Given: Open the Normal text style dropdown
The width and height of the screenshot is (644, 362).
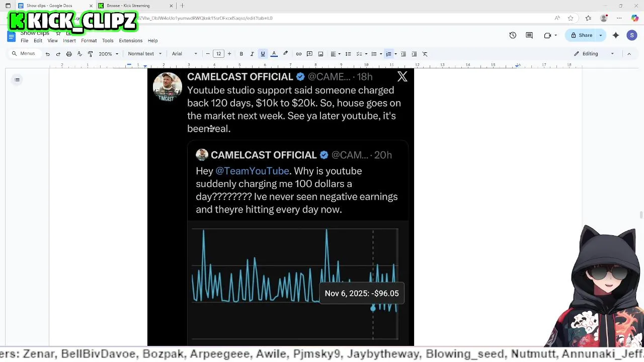Looking at the screenshot, I should tap(144, 54).
